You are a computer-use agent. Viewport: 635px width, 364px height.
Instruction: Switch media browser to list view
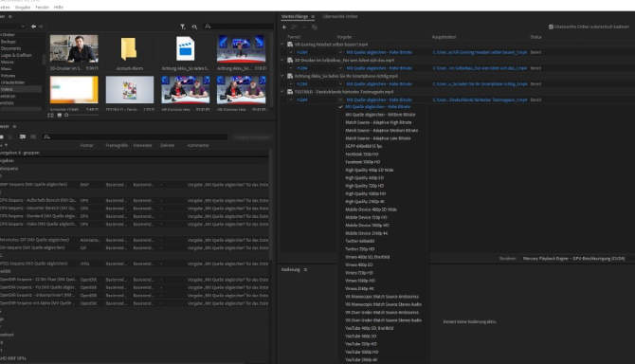(x=50, y=116)
